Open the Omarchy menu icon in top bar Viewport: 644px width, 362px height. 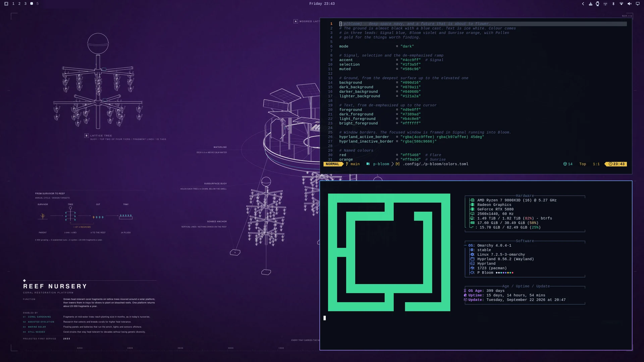[6, 4]
